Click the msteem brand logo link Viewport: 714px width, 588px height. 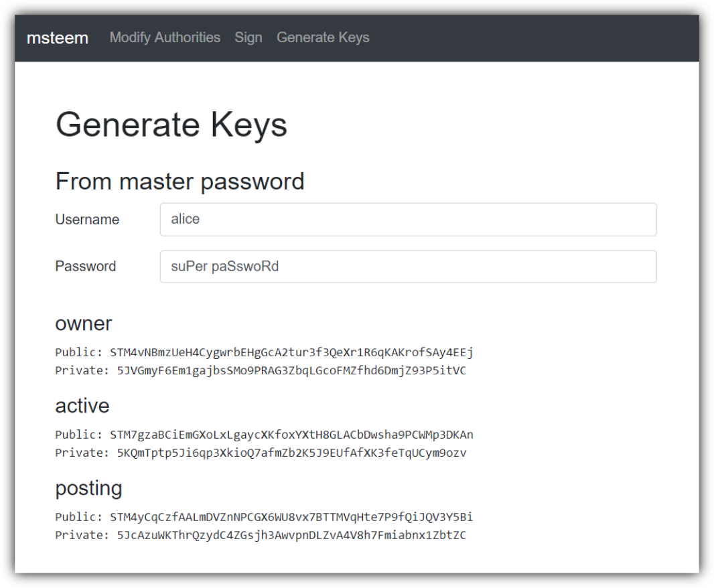pos(58,38)
